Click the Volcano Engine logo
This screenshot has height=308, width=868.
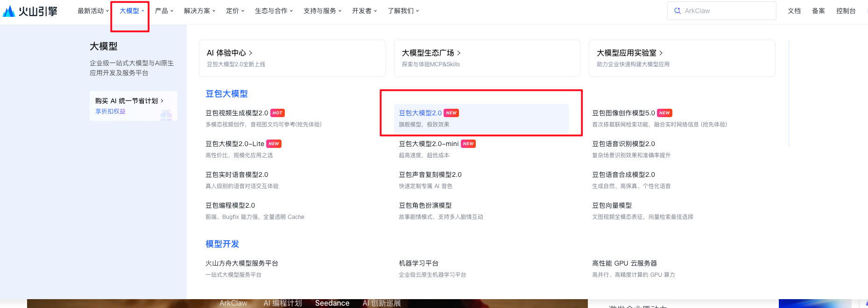[30, 11]
